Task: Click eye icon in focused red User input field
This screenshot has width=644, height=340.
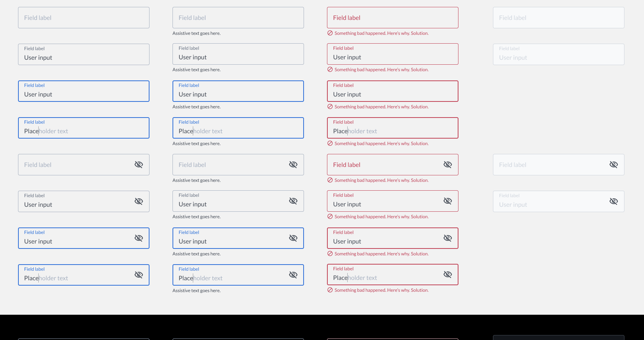Action: pos(447,238)
